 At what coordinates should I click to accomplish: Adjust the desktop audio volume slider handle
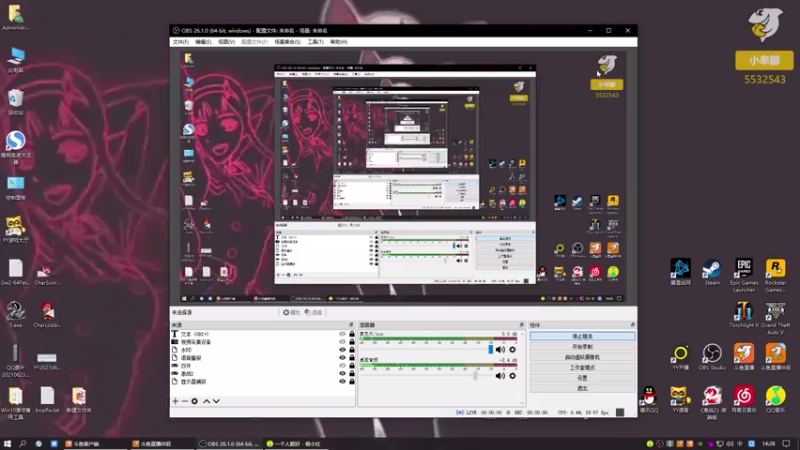[476, 376]
